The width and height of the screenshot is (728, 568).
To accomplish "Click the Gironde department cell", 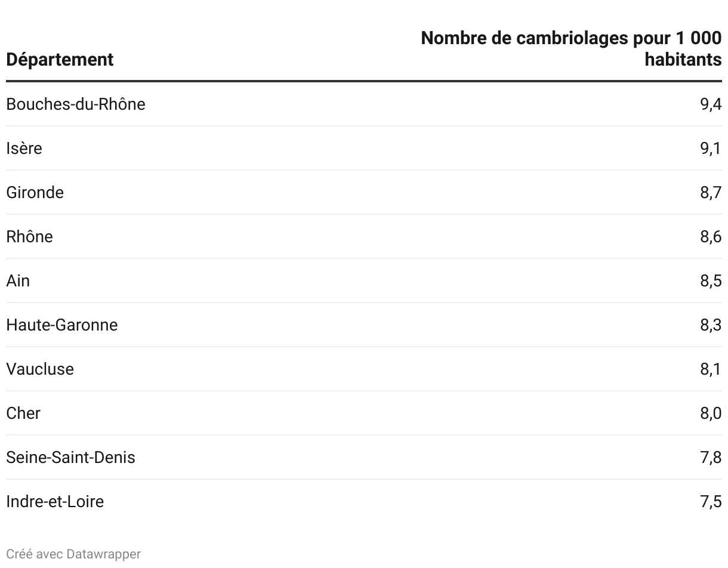I will [x=35, y=192].
